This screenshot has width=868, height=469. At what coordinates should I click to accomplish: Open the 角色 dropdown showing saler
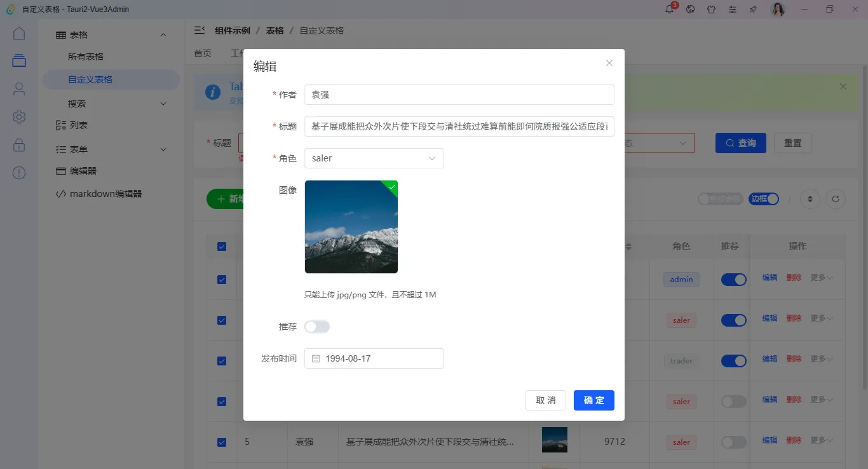[374, 158]
